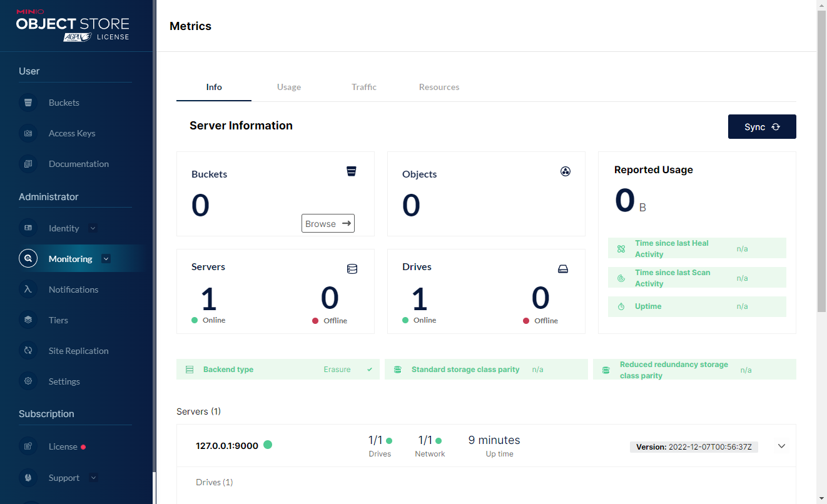Screen dimensions: 827x504
Task: Collapse the Monitoring submenu chevron
Action: pyautogui.click(x=106, y=259)
